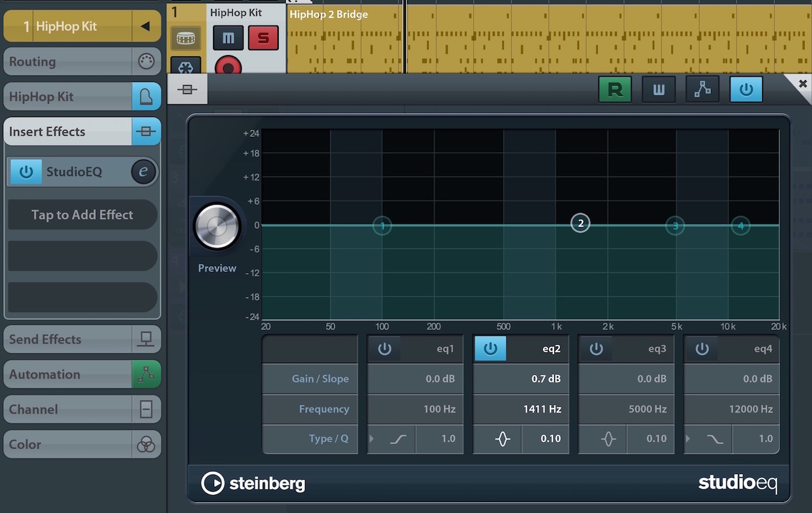812x513 pixels.
Task: Open the Channel section
Action: tap(68, 409)
